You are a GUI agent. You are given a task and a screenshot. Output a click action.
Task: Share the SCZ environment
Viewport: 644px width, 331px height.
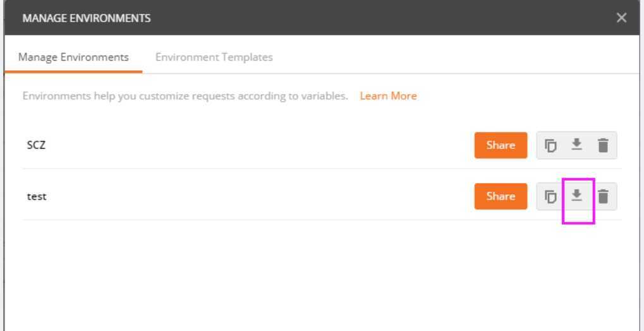click(501, 145)
